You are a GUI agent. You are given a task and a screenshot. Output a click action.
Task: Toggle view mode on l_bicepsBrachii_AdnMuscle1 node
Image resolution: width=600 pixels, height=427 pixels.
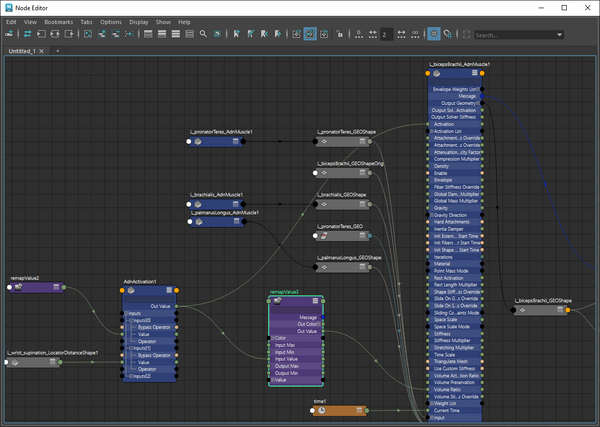click(474, 75)
